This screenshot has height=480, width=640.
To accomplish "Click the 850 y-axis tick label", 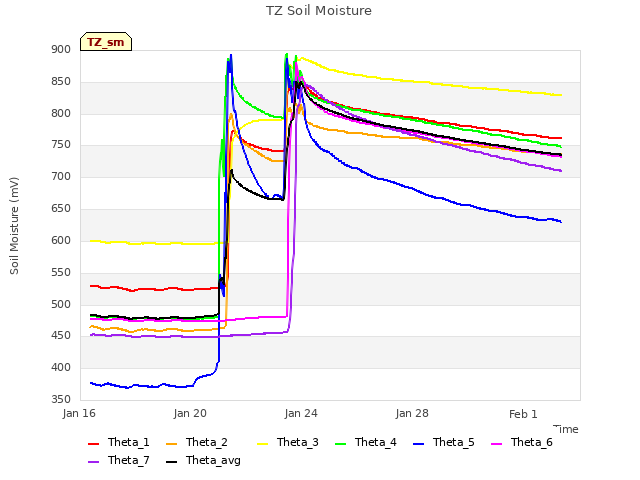I will pyautogui.click(x=61, y=82).
